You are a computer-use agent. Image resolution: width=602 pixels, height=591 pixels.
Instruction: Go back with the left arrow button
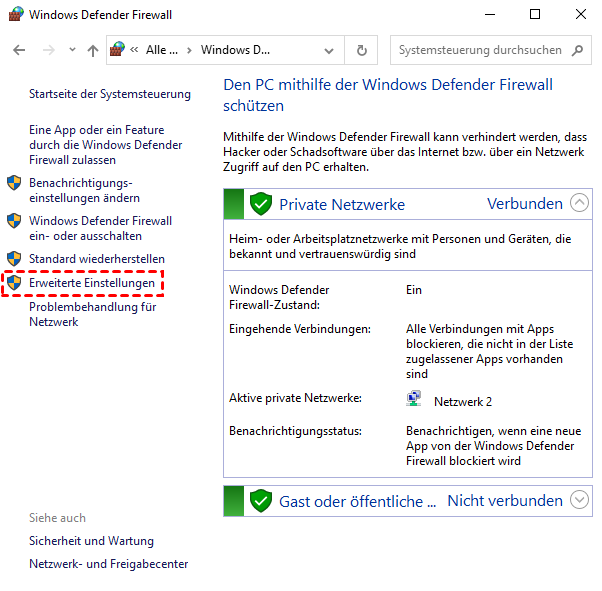tap(19, 50)
